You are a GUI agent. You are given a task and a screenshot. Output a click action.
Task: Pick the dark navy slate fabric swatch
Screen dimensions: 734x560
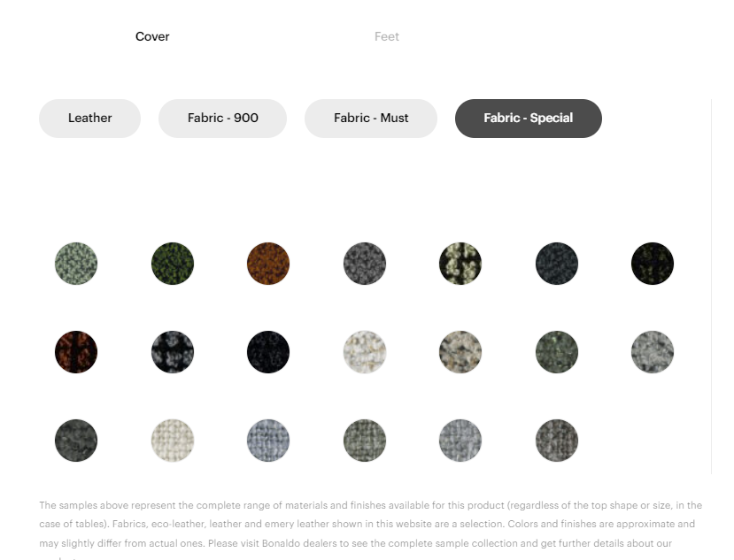[557, 264]
